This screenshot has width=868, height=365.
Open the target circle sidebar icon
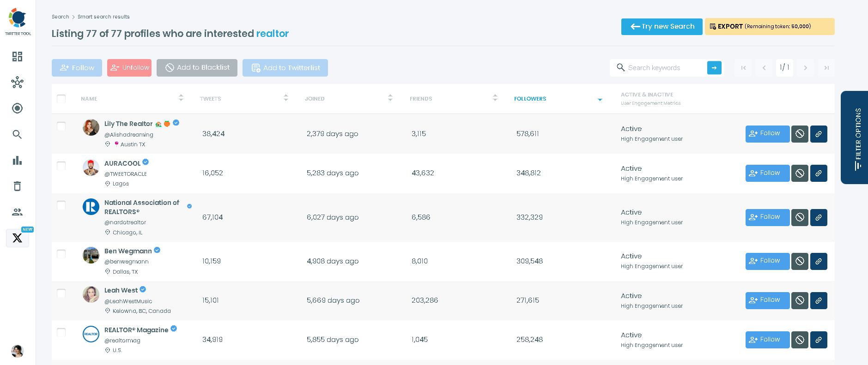[17, 108]
